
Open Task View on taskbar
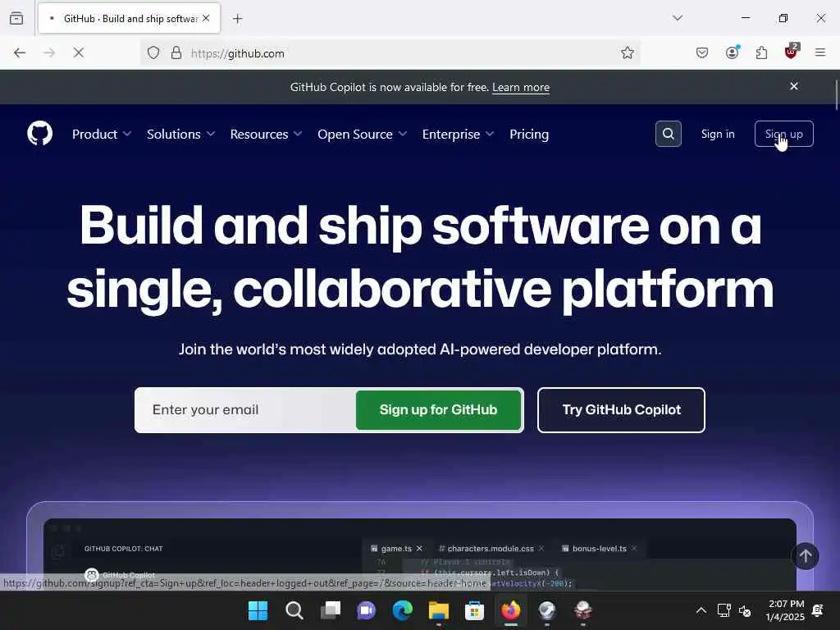tap(331, 610)
